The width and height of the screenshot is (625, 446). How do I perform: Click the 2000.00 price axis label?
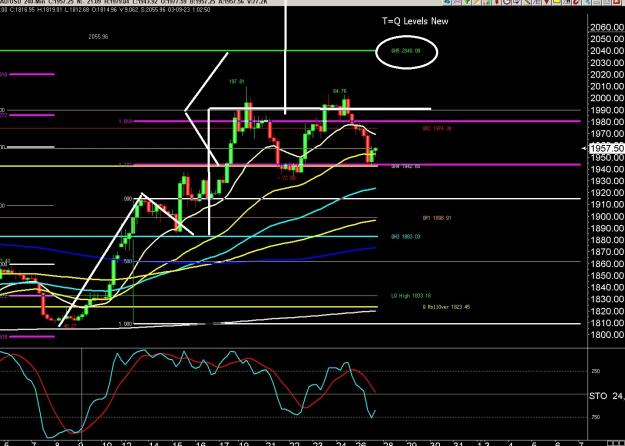[x=606, y=98]
